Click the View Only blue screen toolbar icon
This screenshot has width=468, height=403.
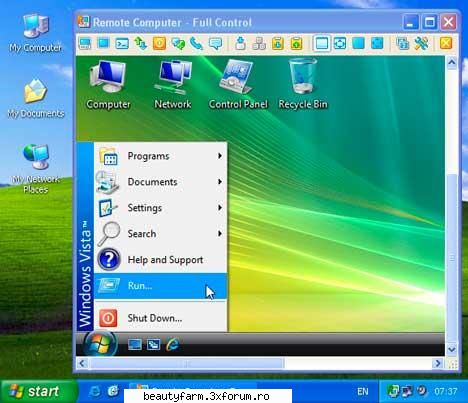coord(103,44)
